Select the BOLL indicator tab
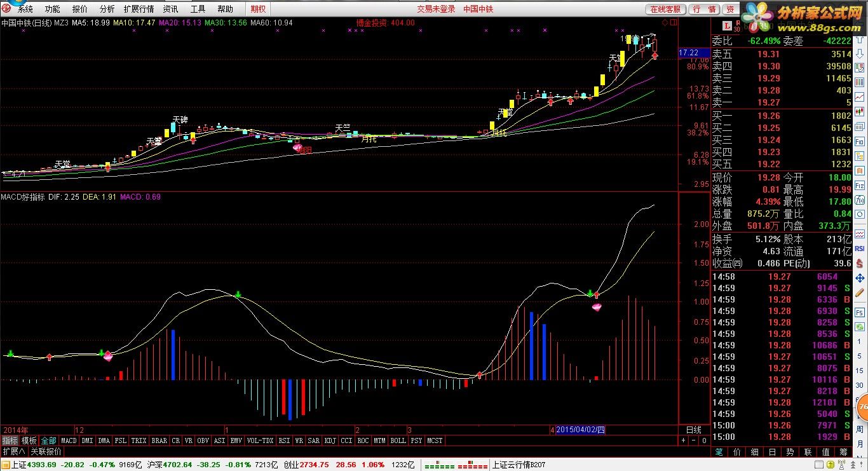The image size is (868, 471). [x=398, y=440]
